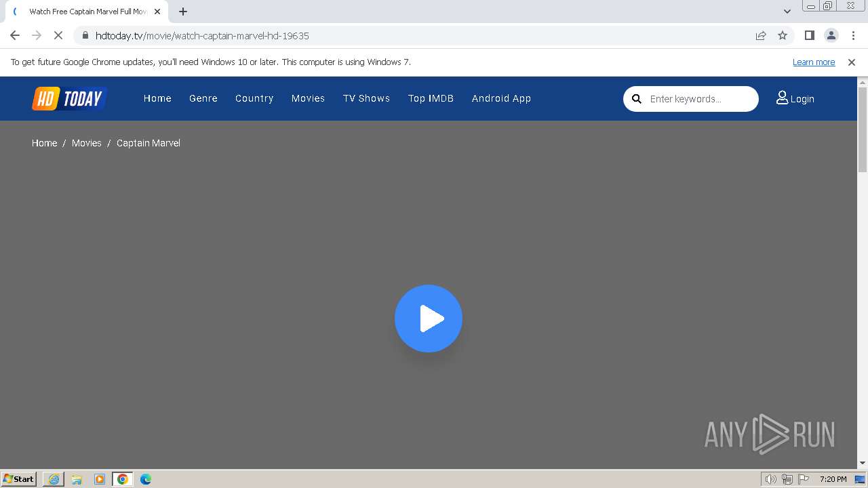Expand the tab search dropdown
The width and height of the screenshot is (868, 488).
[787, 12]
